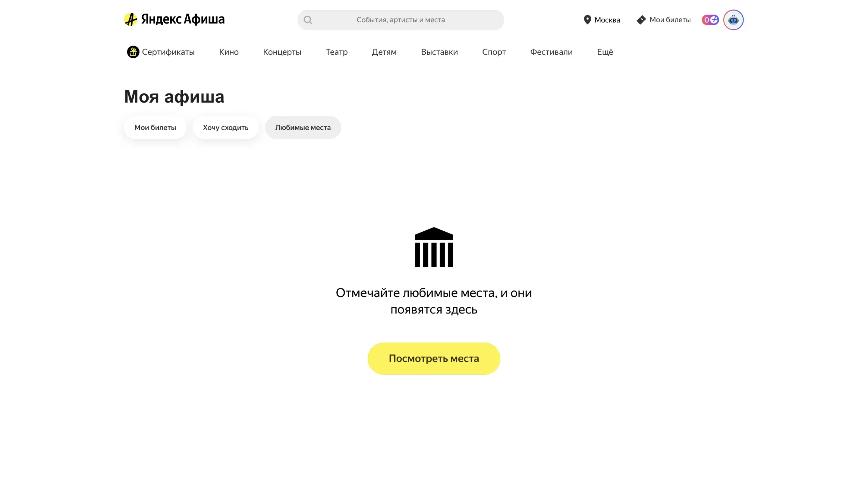The height and width of the screenshot is (489, 868).
Task: Click the Сертификаты gift icon
Action: (133, 52)
